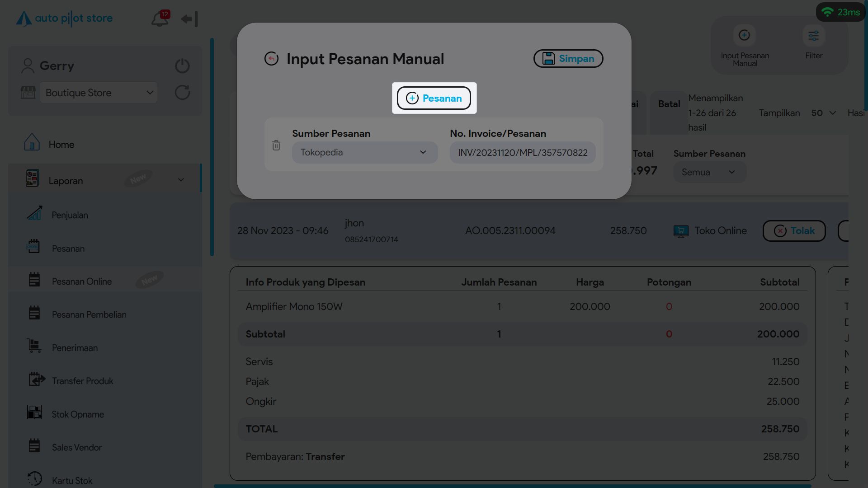Click the No. Invoice/Pesanan input field
868x488 pixels.
pos(522,153)
